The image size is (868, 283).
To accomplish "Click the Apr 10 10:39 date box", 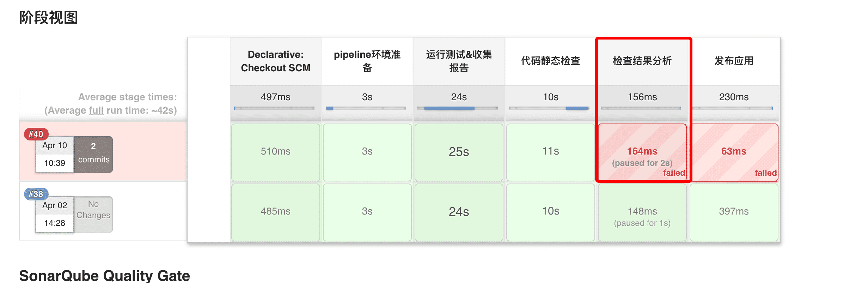I will point(55,155).
